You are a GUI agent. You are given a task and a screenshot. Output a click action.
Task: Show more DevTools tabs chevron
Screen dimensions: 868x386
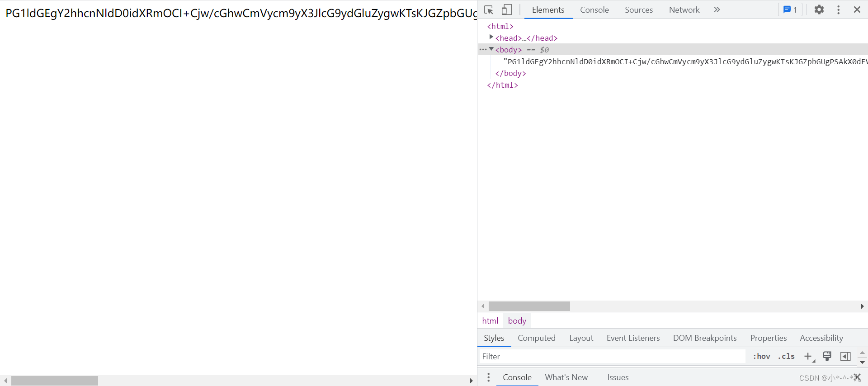point(717,9)
